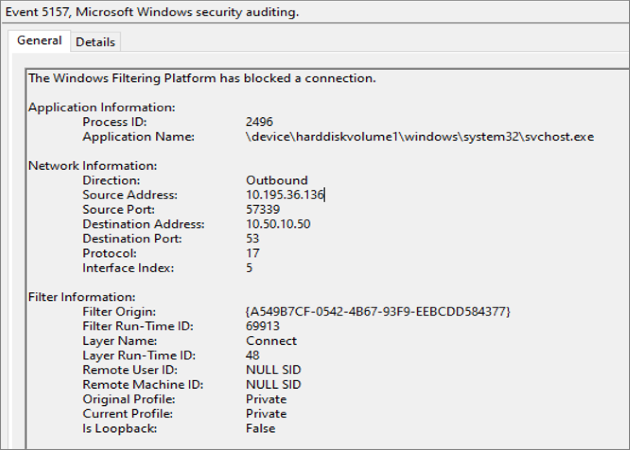Viewport: 630px width, 450px height.
Task: Click the Is Loopback value False
Action: [x=260, y=428]
